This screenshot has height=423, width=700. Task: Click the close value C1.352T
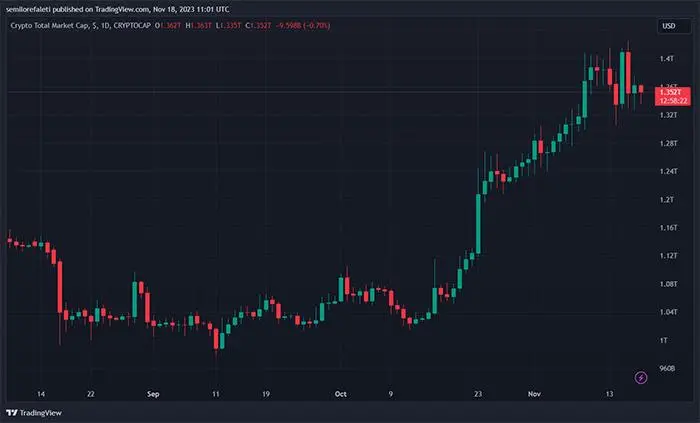(258, 26)
